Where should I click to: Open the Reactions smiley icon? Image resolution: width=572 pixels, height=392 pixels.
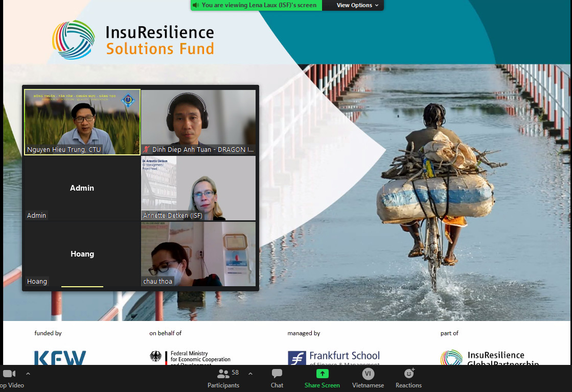(408, 374)
